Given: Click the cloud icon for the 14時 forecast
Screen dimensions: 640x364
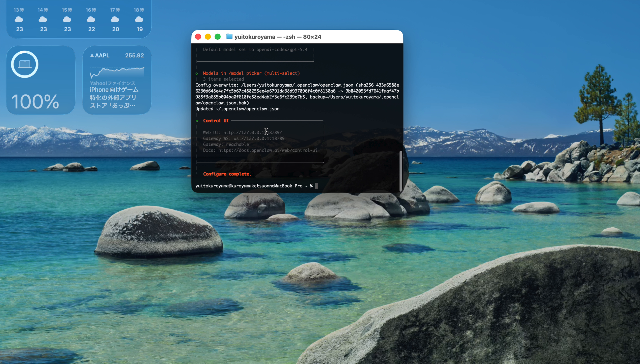Looking at the screenshot, I should coord(43,19).
